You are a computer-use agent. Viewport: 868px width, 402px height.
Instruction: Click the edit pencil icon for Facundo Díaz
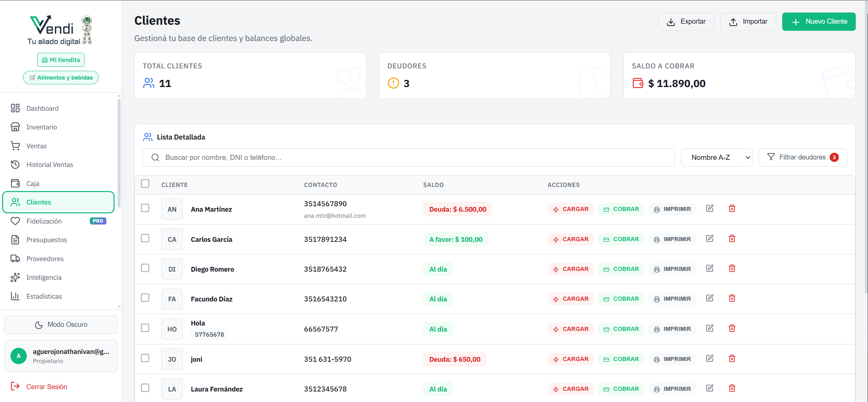[710, 298]
